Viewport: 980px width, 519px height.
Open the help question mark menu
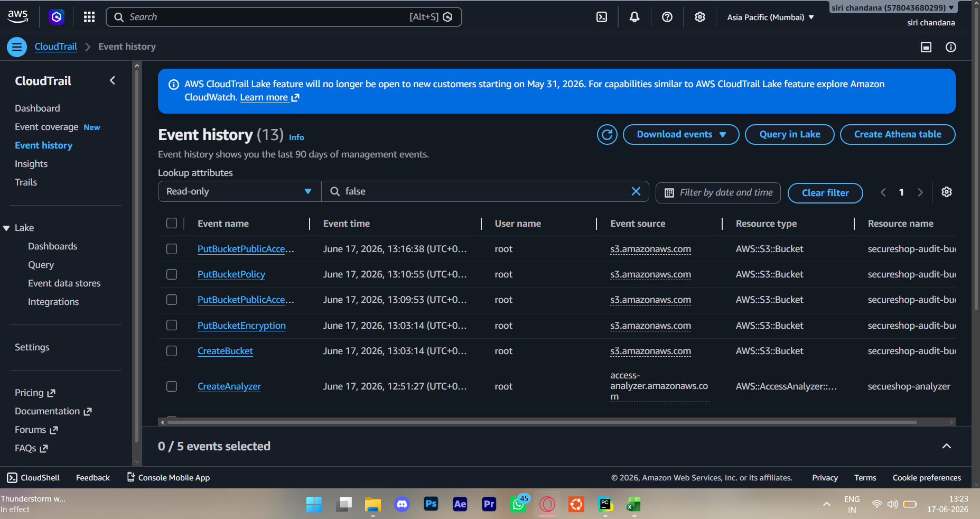click(x=667, y=17)
